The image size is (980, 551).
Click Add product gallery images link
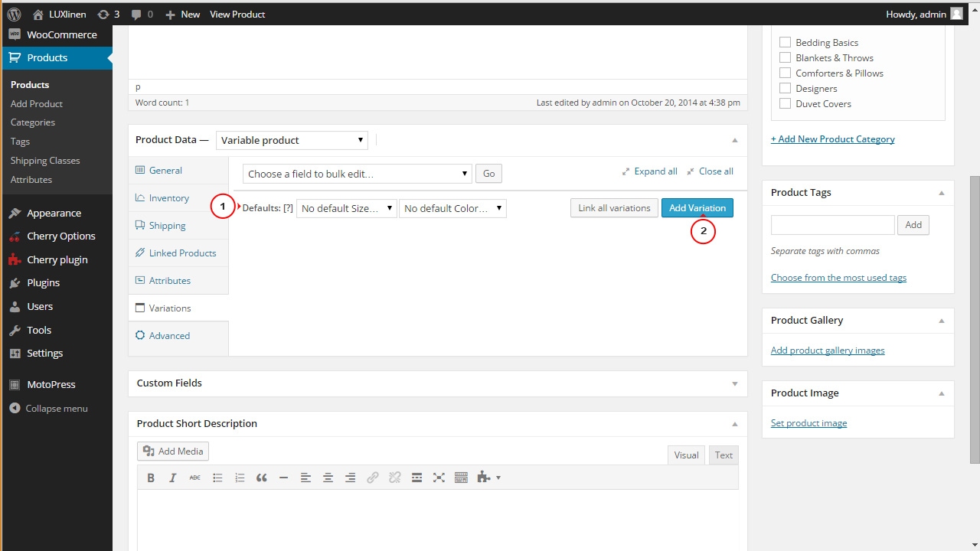click(x=828, y=350)
